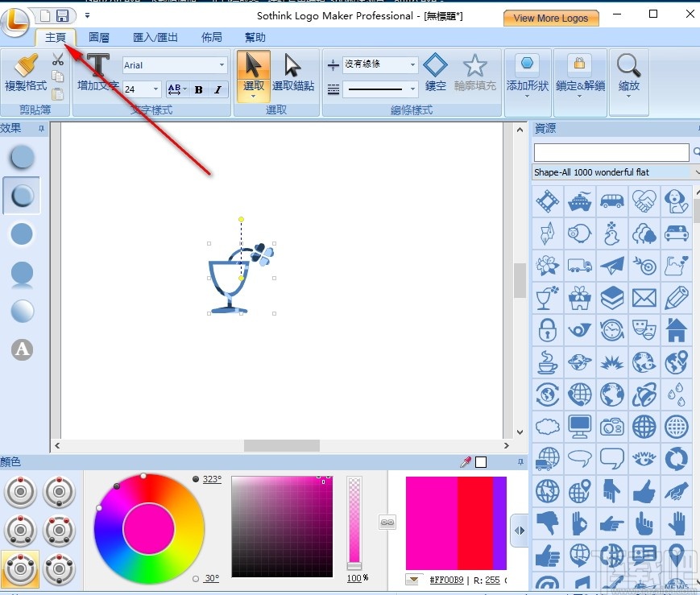
Task: Click the 選取錨點 select anchor tool
Action: [x=293, y=74]
